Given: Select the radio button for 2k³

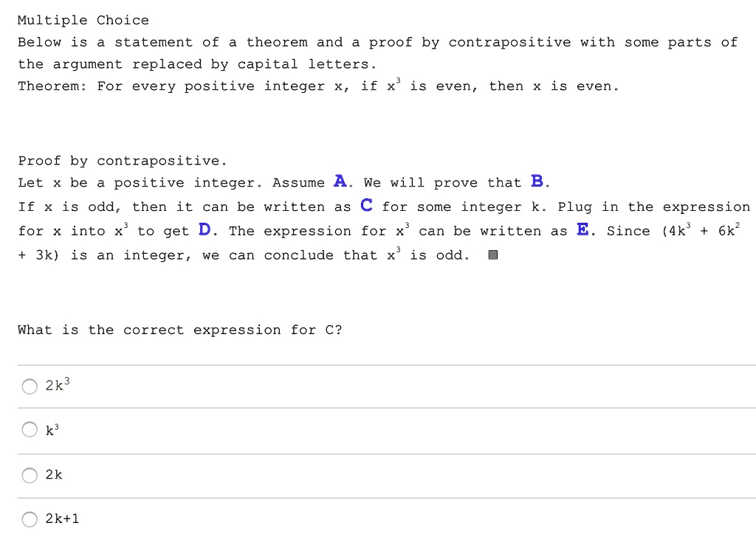Looking at the screenshot, I should coord(30,386).
